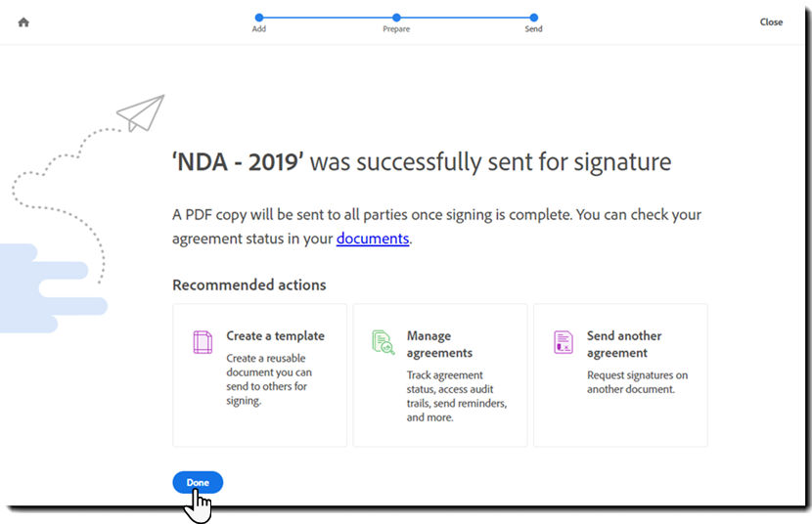This screenshot has height=524, width=812.
Task: Click the Create a template icon
Action: pos(203,342)
